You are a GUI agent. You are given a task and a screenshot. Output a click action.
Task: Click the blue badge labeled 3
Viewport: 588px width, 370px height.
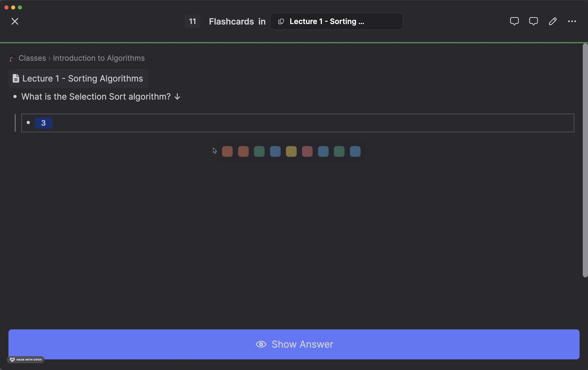click(43, 123)
